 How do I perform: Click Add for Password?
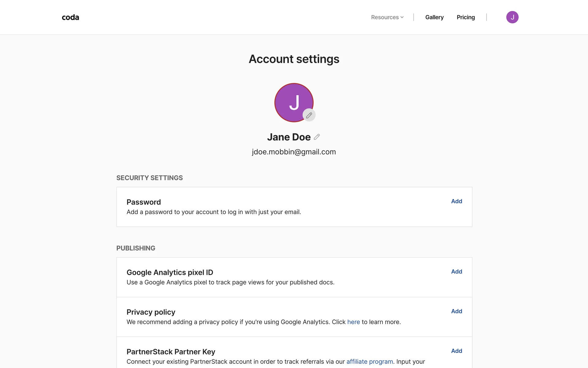(456, 201)
